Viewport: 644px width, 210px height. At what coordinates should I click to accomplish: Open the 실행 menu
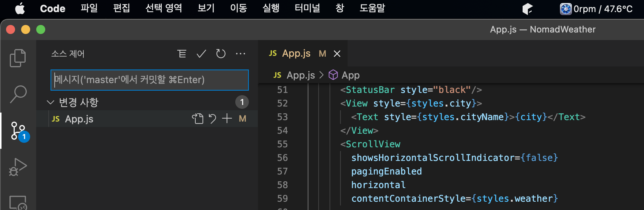click(271, 8)
